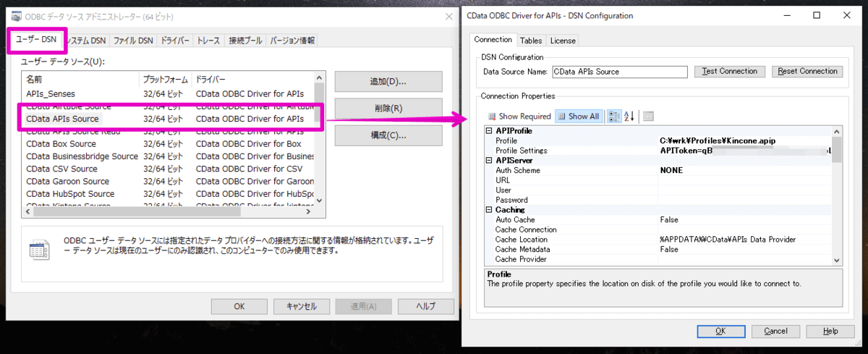Select the User property row
The height and width of the screenshot is (354, 868).
pos(658,190)
